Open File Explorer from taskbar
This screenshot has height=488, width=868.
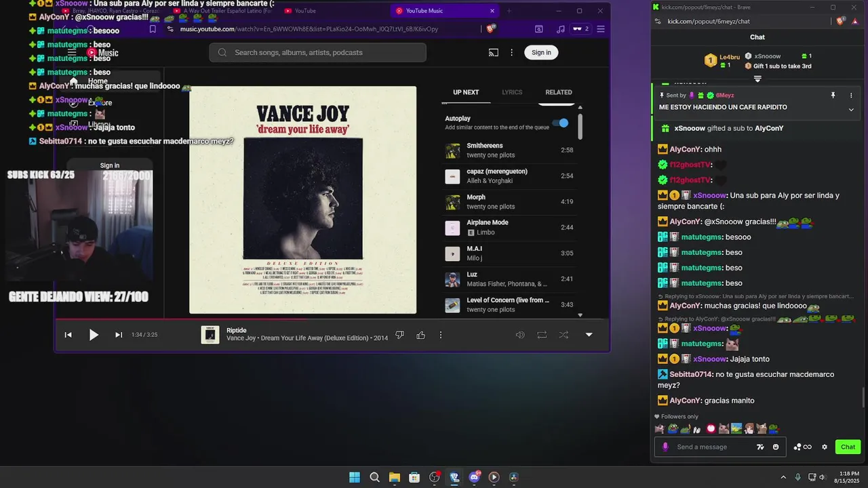(x=394, y=477)
